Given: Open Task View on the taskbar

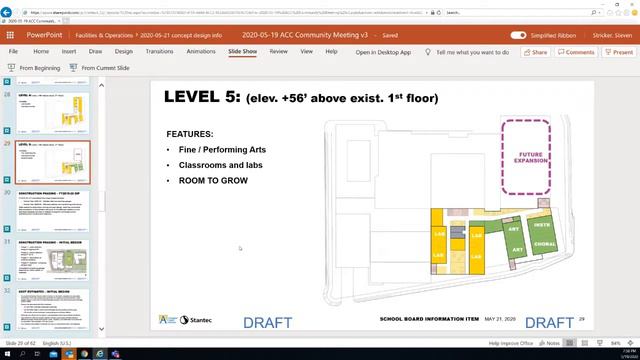Looking at the screenshot, I should click(37, 354).
